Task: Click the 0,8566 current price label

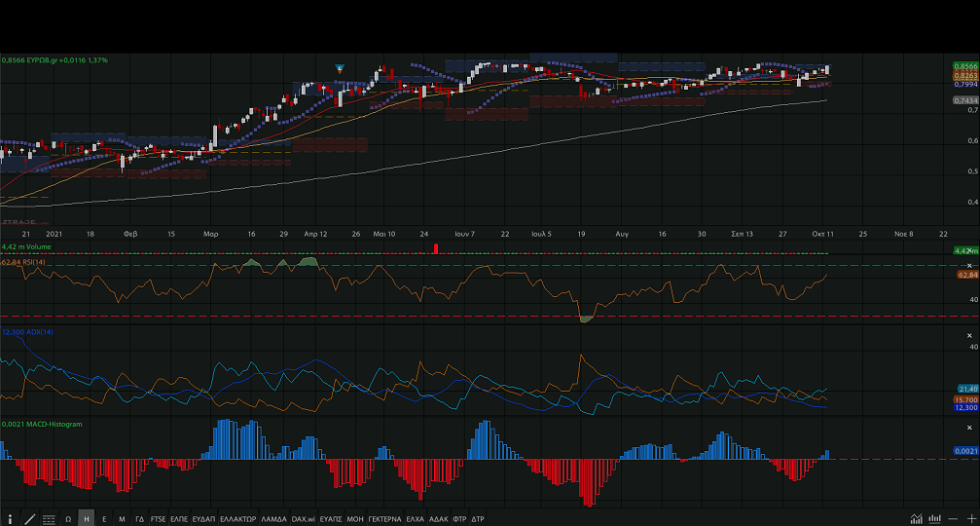Action: (x=965, y=65)
